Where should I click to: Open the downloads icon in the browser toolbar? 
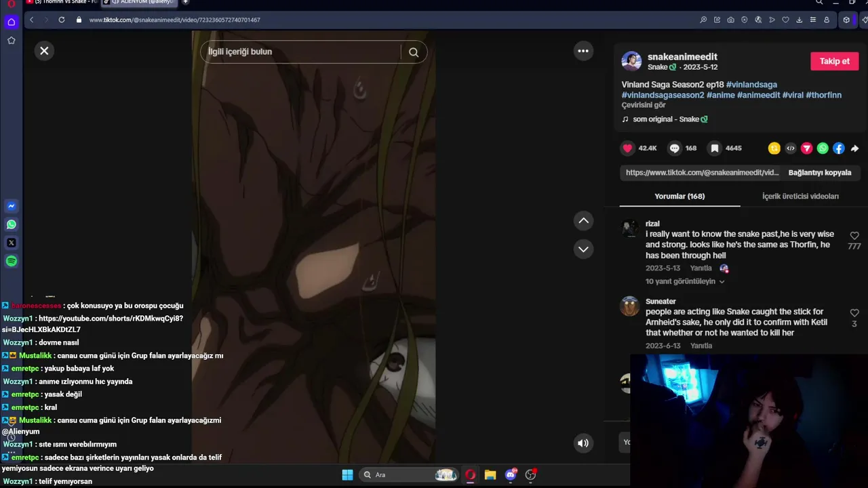[x=800, y=20]
